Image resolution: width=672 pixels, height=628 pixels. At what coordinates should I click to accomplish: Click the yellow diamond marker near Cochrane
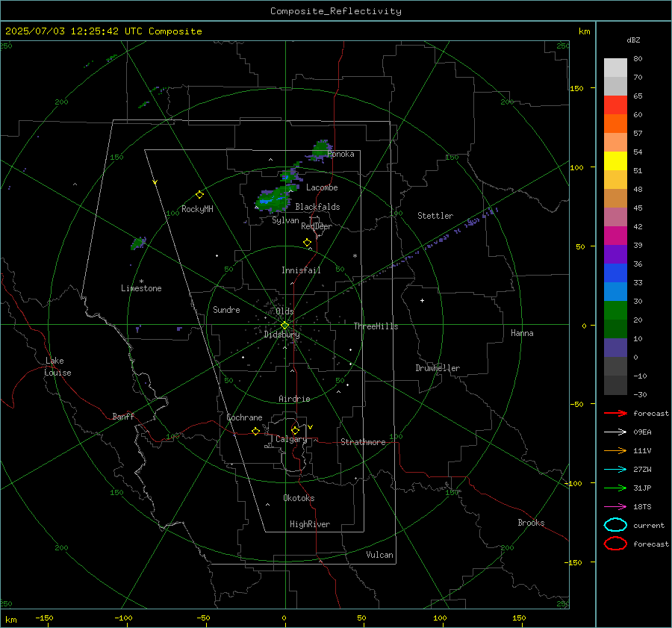(x=255, y=431)
